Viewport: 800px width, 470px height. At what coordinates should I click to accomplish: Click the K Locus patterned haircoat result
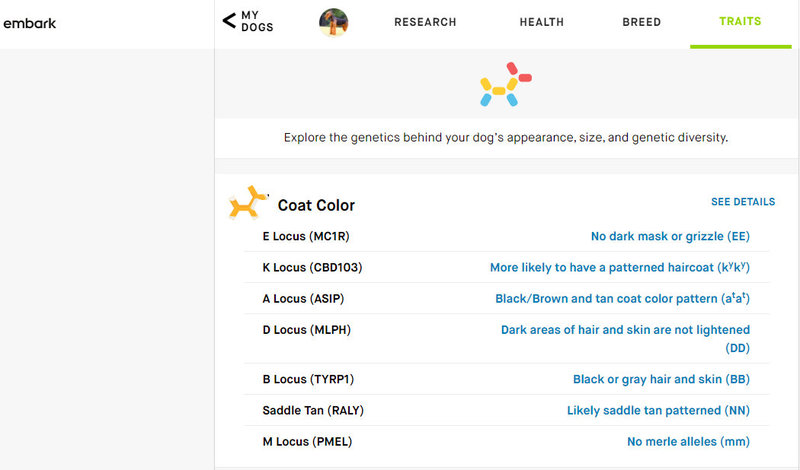click(x=619, y=268)
